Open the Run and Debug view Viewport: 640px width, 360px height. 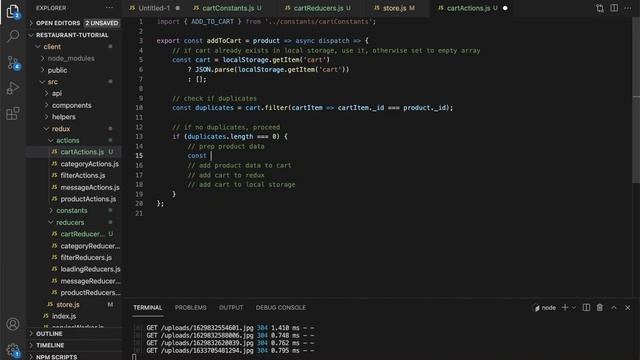[13, 88]
